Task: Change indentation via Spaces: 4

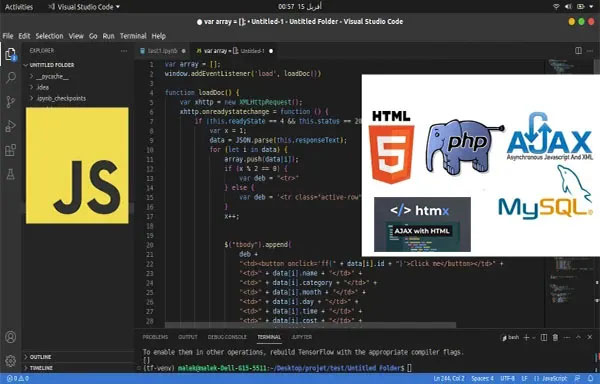Action: click(483, 379)
